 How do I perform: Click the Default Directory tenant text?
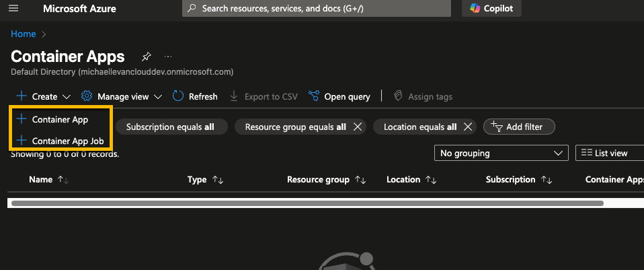122,72
